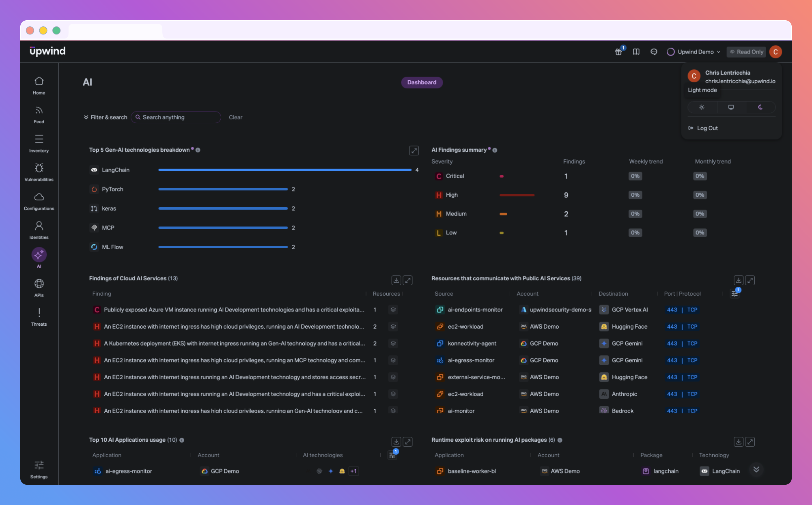Select the system theme monitor icon
This screenshot has height=505, width=812.
[x=731, y=107]
